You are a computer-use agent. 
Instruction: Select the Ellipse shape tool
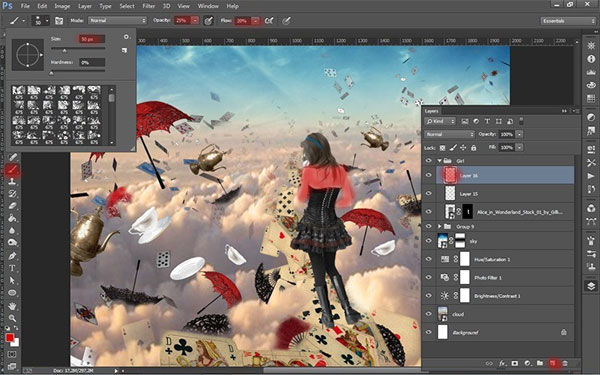pyautogui.click(x=12, y=293)
